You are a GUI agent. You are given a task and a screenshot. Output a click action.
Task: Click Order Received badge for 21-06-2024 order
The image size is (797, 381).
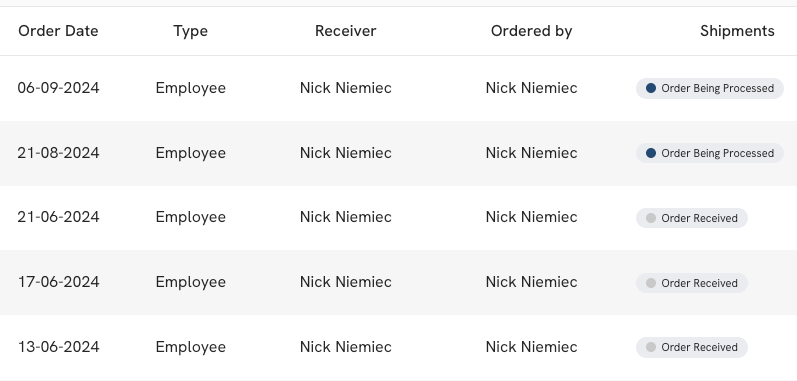pos(692,218)
